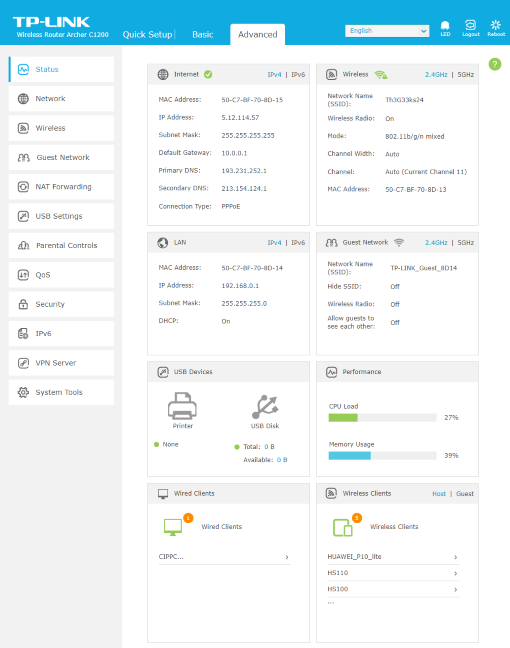
Task: Click the IP address 5.12.114.57
Action: (x=240, y=117)
